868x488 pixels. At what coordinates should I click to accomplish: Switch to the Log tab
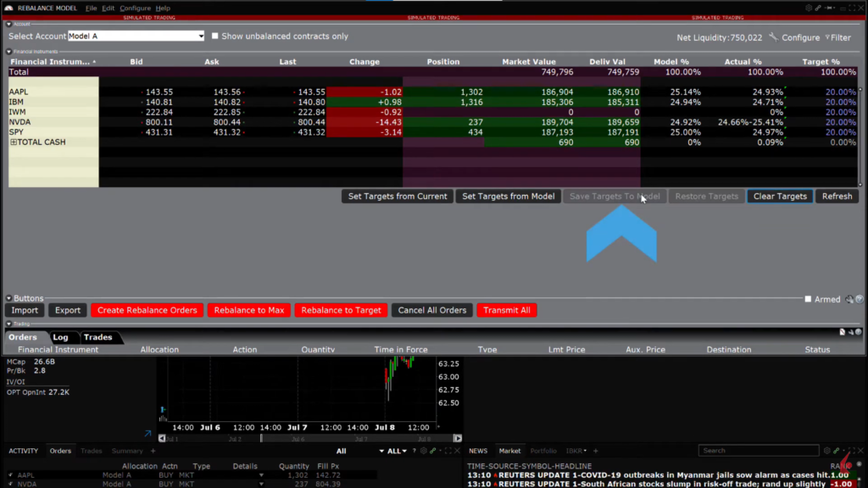(60, 337)
